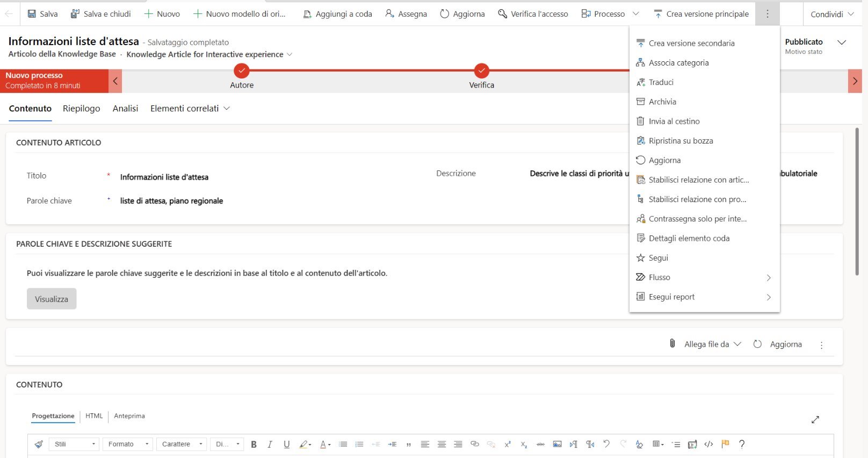
Task: Toggle underline formatting
Action: coord(286,444)
